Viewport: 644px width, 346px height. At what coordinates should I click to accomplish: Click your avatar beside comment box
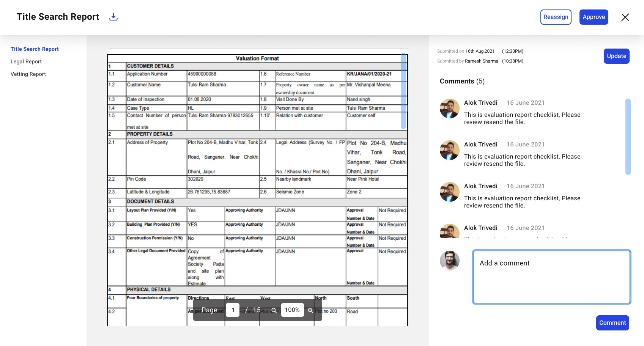[x=450, y=261]
